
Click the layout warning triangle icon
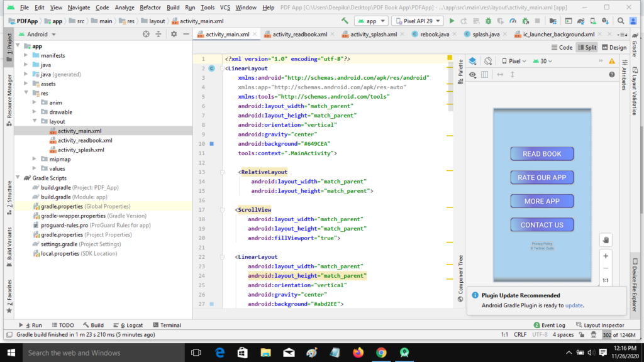click(x=612, y=61)
